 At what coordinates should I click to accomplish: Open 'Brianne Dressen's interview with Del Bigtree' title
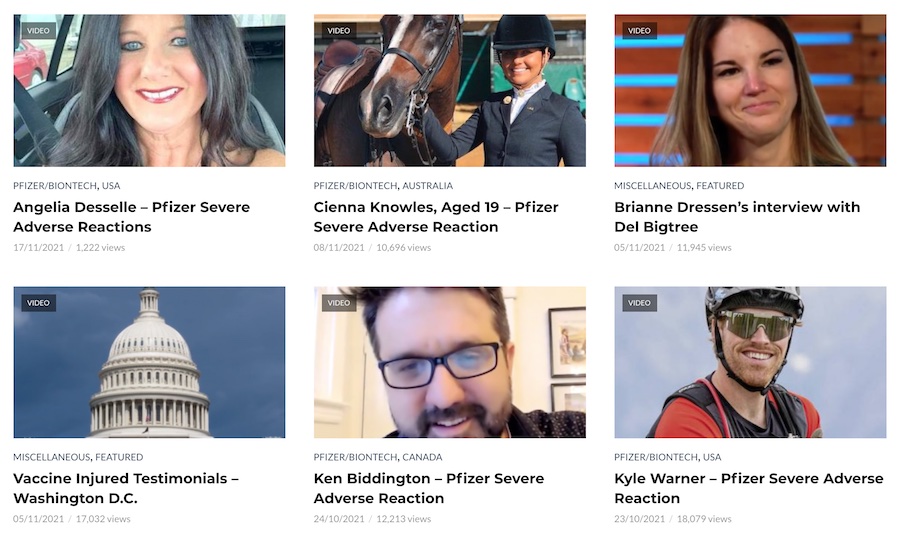pos(737,217)
